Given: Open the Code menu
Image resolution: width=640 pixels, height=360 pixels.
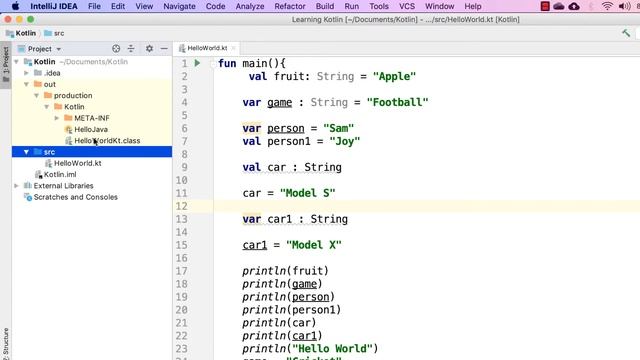Looking at the screenshot, I should point(216,6).
